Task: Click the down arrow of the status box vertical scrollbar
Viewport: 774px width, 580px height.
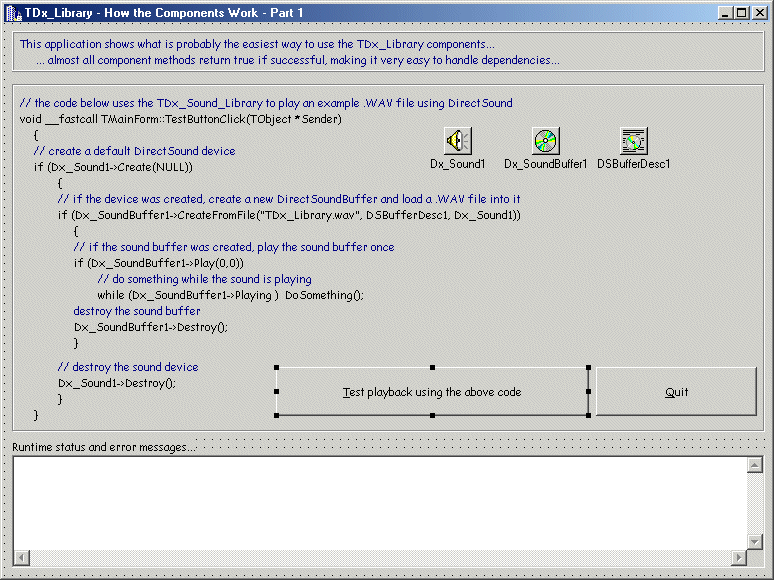Action: 756,540
